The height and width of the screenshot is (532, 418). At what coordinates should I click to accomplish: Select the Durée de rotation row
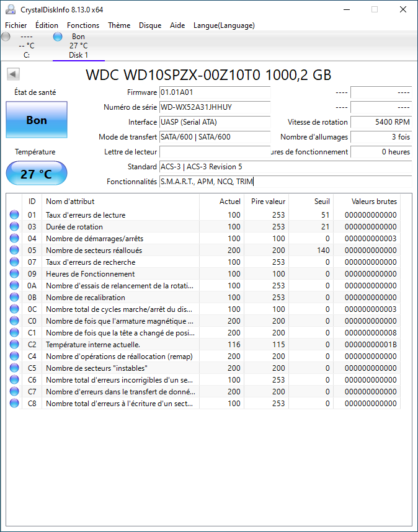203,227
